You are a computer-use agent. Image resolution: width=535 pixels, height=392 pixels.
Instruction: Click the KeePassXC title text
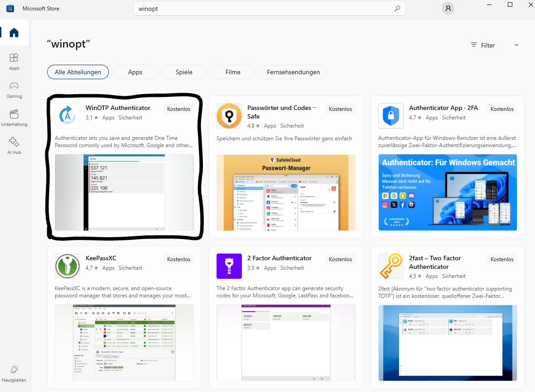[101, 258]
